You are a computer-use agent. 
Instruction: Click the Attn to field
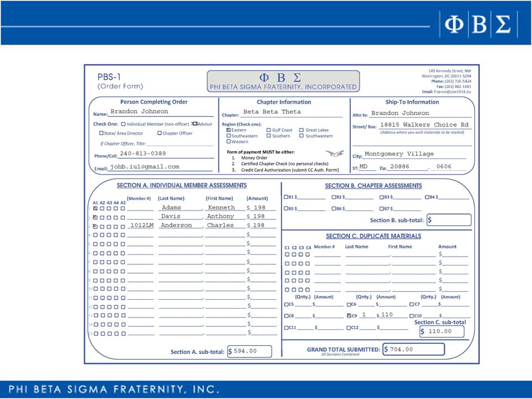click(420, 113)
